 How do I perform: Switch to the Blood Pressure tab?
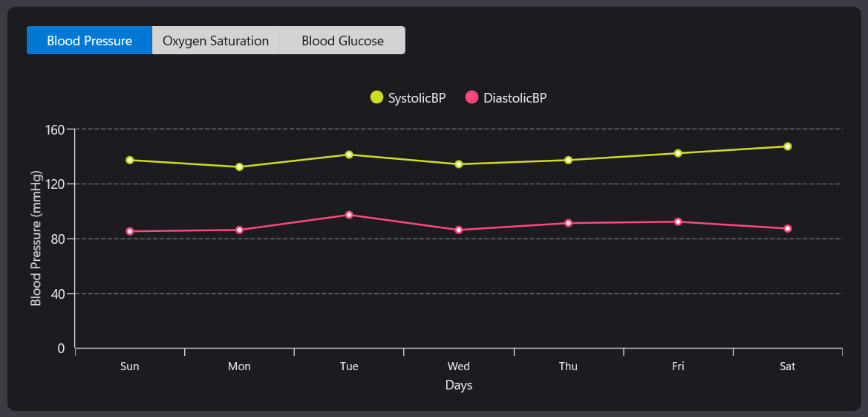point(89,41)
